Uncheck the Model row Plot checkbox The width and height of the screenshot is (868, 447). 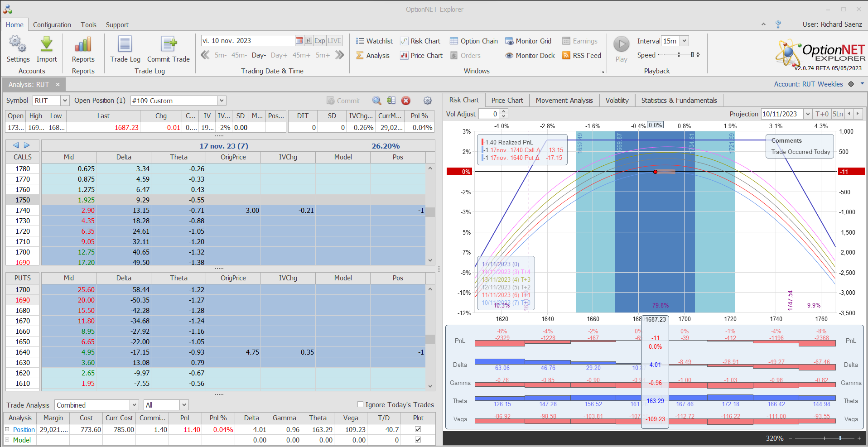pyautogui.click(x=418, y=440)
